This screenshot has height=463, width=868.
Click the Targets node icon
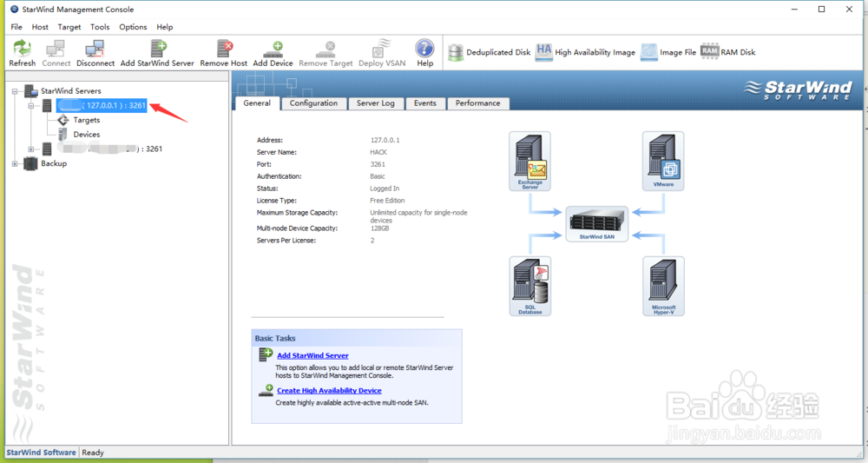tap(63, 120)
